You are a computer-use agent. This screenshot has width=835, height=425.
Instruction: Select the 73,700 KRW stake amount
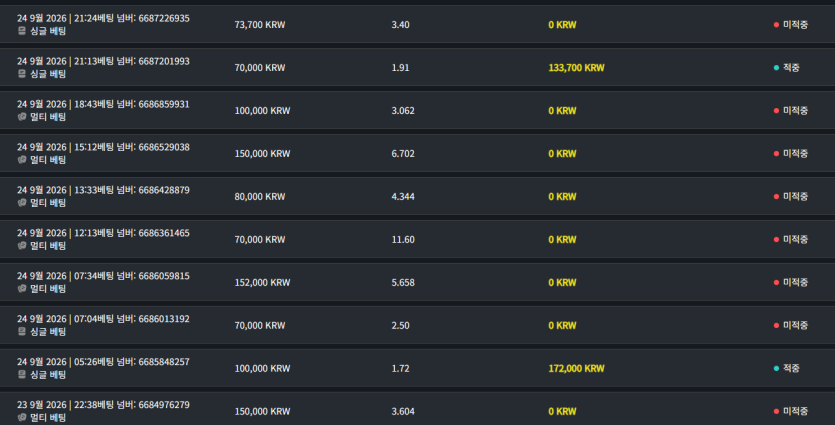coord(260,24)
